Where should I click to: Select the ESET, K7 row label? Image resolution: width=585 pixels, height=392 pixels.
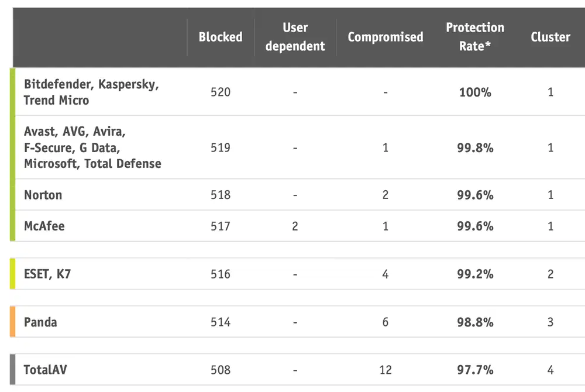click(47, 274)
